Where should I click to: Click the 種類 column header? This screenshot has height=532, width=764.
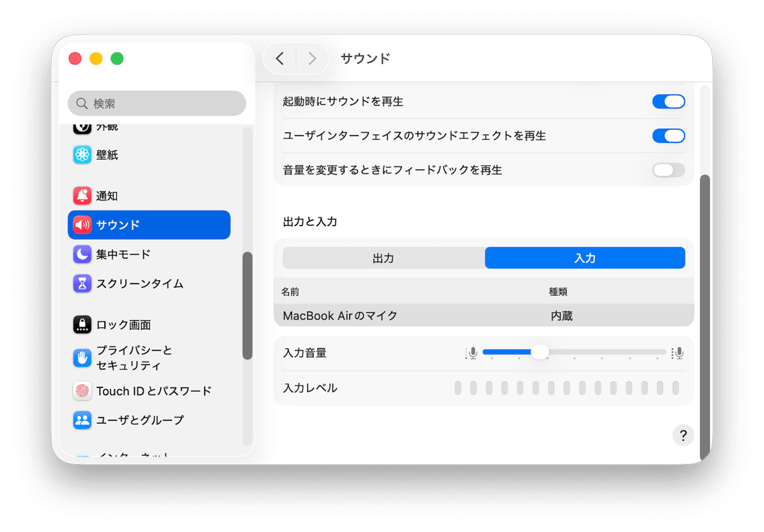point(559,292)
